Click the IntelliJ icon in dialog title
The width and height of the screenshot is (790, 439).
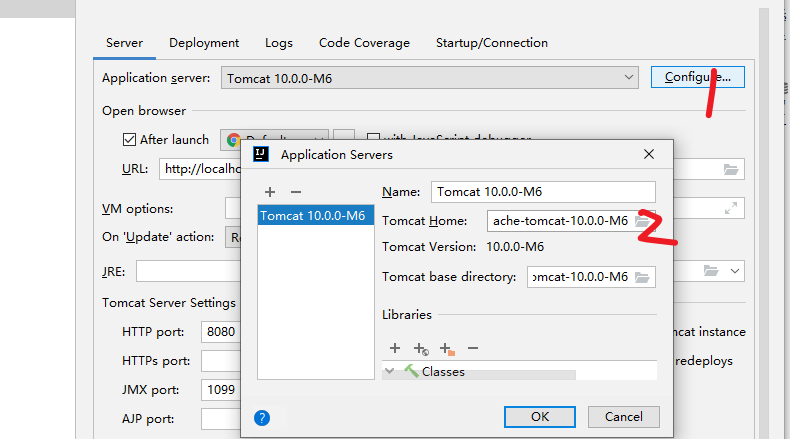[261, 154]
